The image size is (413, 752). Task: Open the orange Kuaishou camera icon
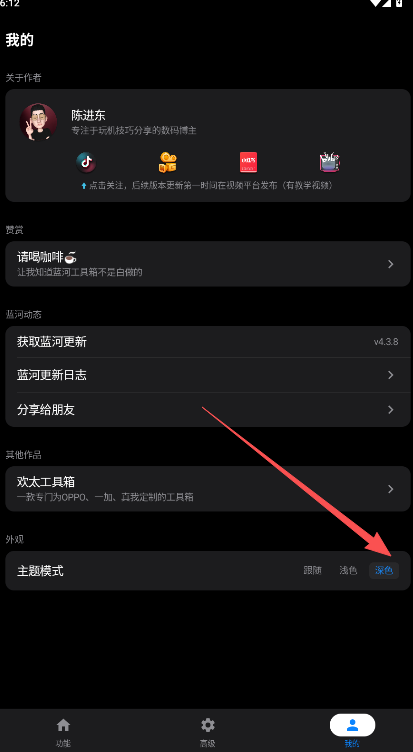click(168, 162)
